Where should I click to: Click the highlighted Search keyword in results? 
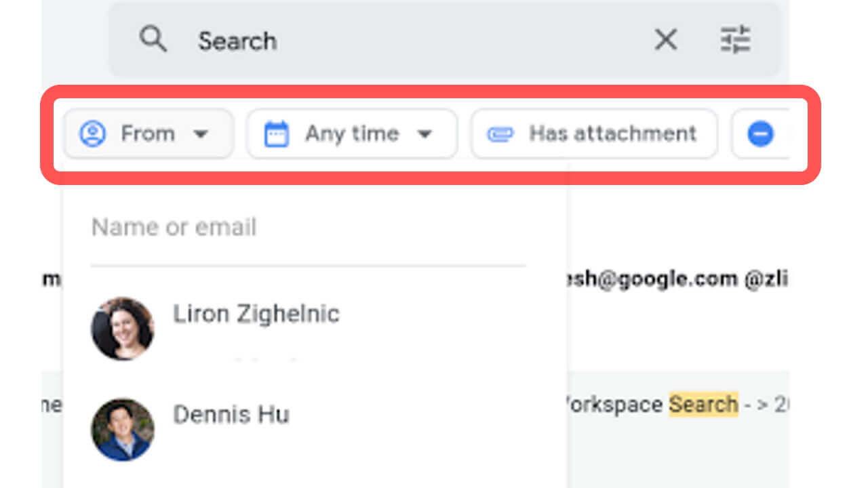703,404
